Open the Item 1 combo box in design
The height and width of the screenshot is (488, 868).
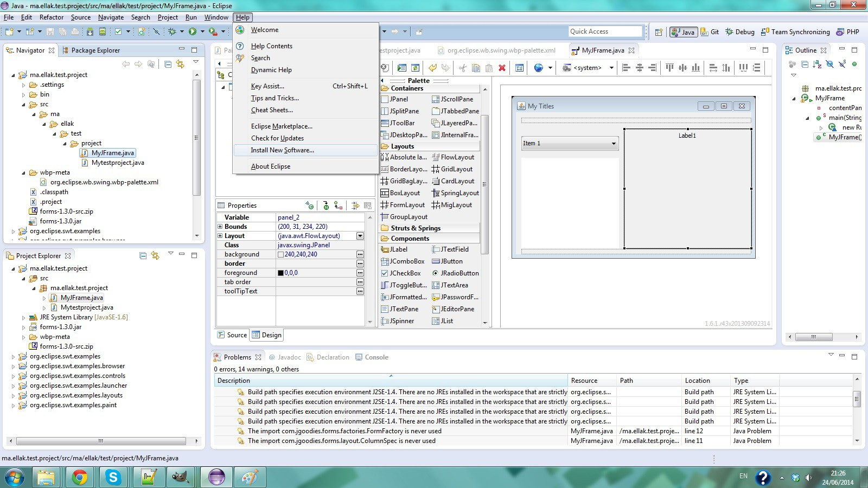click(570, 143)
